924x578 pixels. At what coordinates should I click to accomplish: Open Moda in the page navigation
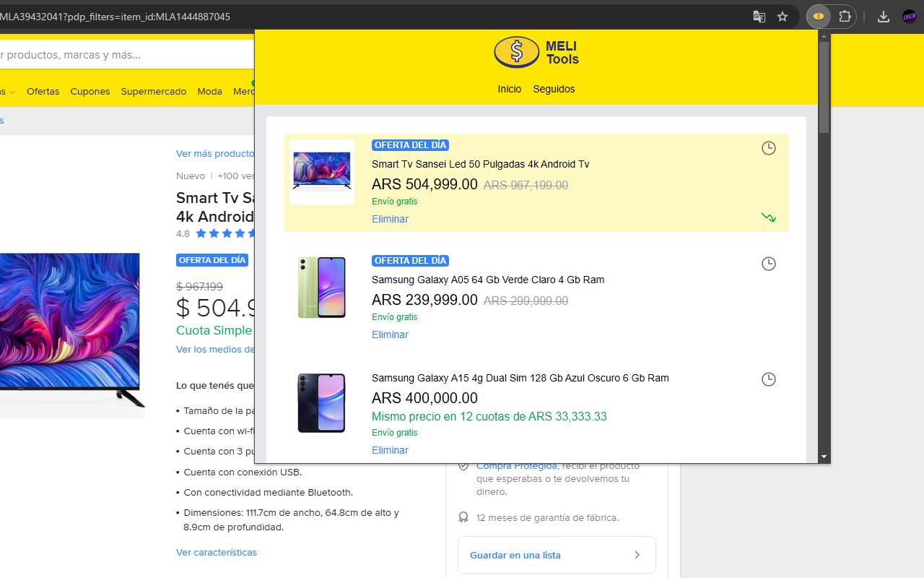210,92
